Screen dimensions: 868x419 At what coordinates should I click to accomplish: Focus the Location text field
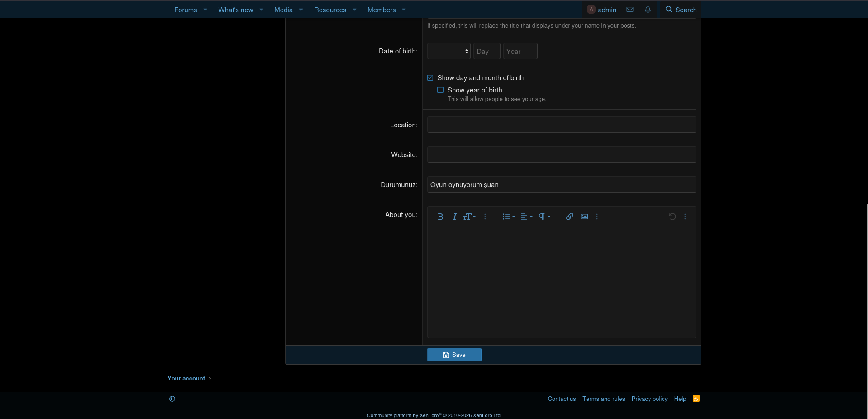(562, 125)
